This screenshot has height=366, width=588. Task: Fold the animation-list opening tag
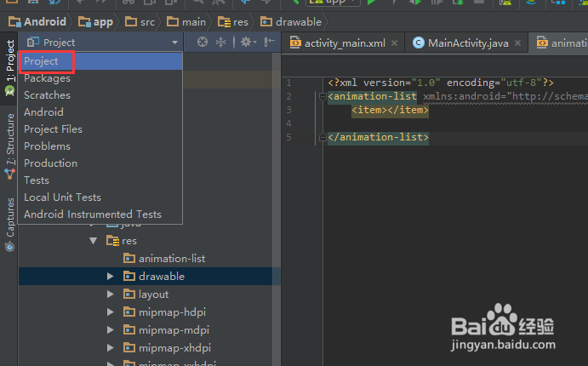point(323,97)
